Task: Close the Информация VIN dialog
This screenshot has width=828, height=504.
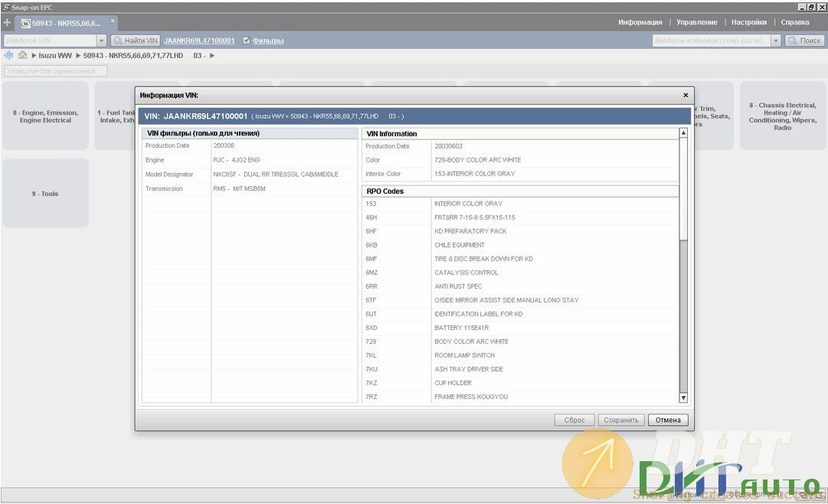Action: tap(686, 95)
